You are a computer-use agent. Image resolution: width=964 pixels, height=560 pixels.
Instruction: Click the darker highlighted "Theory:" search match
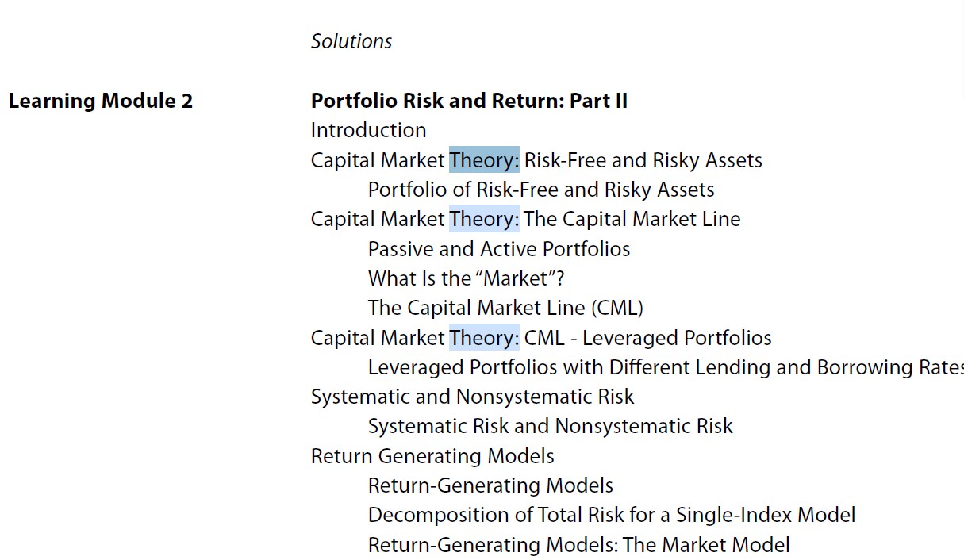484,160
